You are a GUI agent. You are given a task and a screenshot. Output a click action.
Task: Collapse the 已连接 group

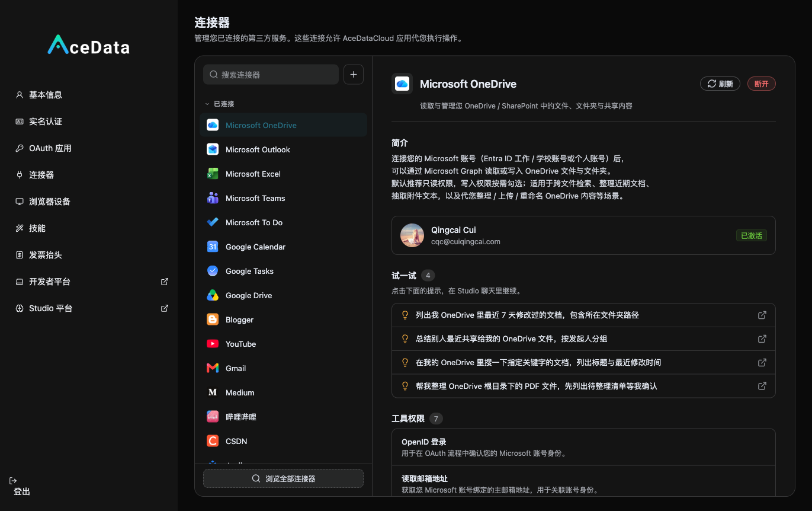220,104
